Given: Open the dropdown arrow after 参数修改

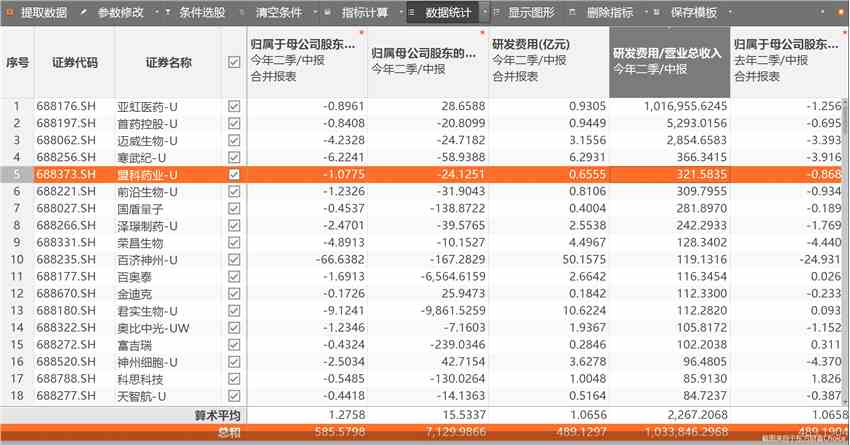Looking at the screenshot, I should click(157, 12).
